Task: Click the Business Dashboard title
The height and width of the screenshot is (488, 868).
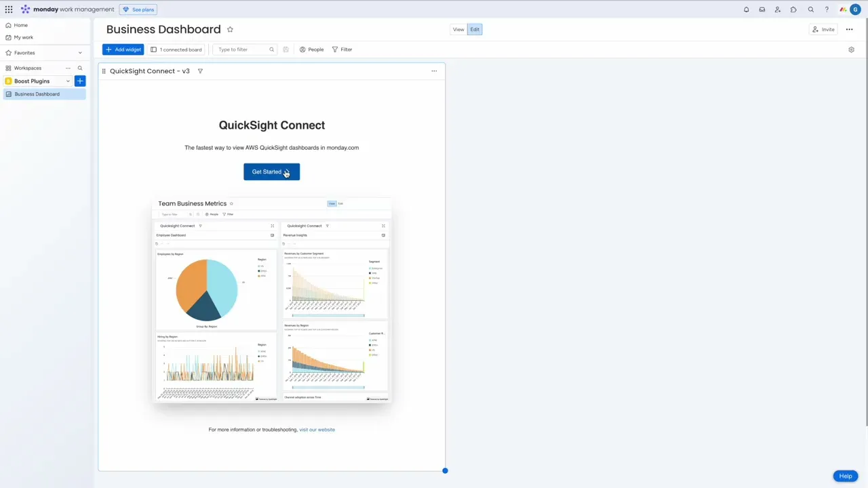Action: click(163, 29)
